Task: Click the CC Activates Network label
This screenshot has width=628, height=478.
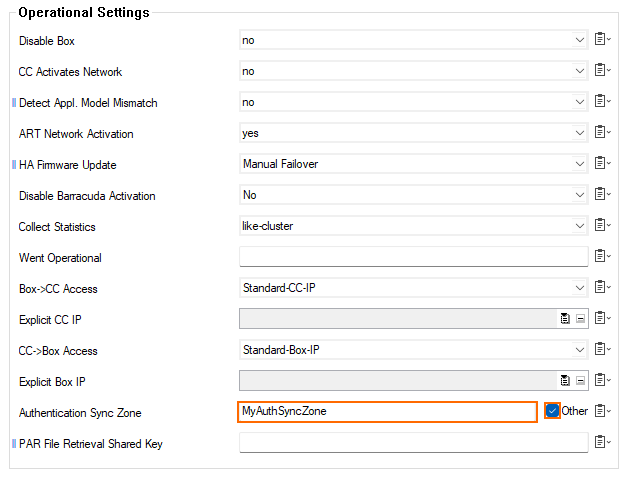Action: click(70, 72)
